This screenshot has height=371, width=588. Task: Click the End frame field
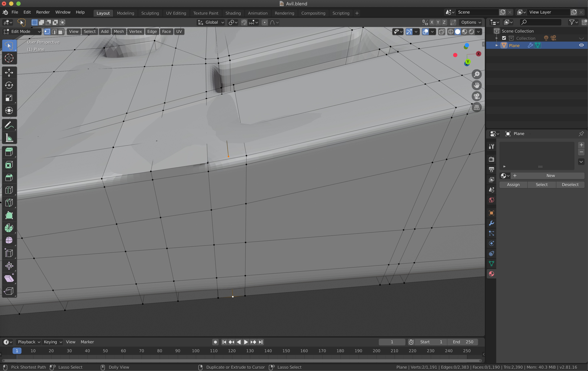(463, 342)
